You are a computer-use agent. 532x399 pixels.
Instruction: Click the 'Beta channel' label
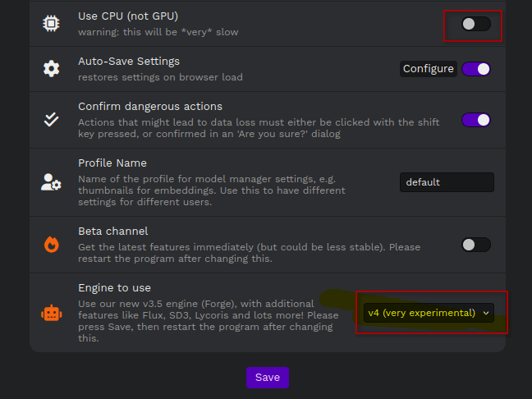pyautogui.click(x=113, y=232)
